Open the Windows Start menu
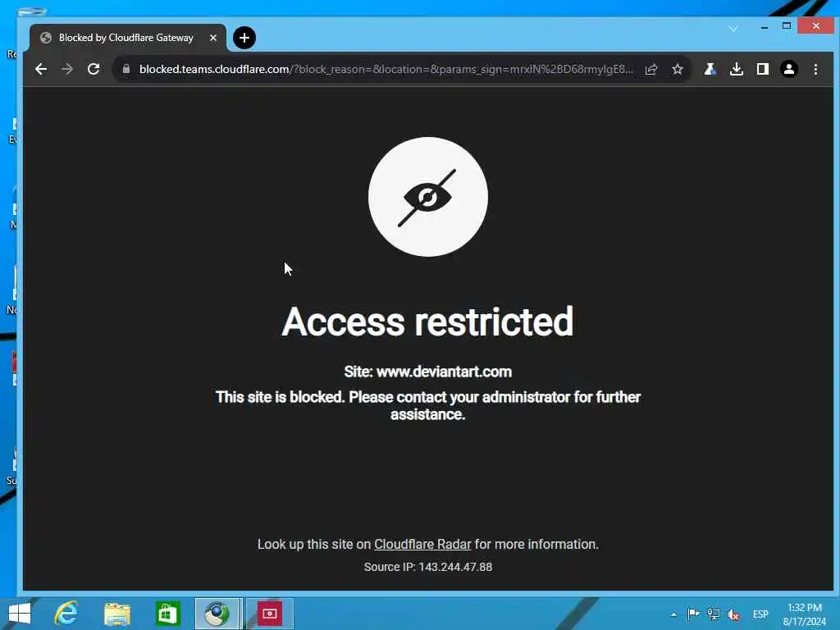840x630 pixels. click(x=20, y=614)
